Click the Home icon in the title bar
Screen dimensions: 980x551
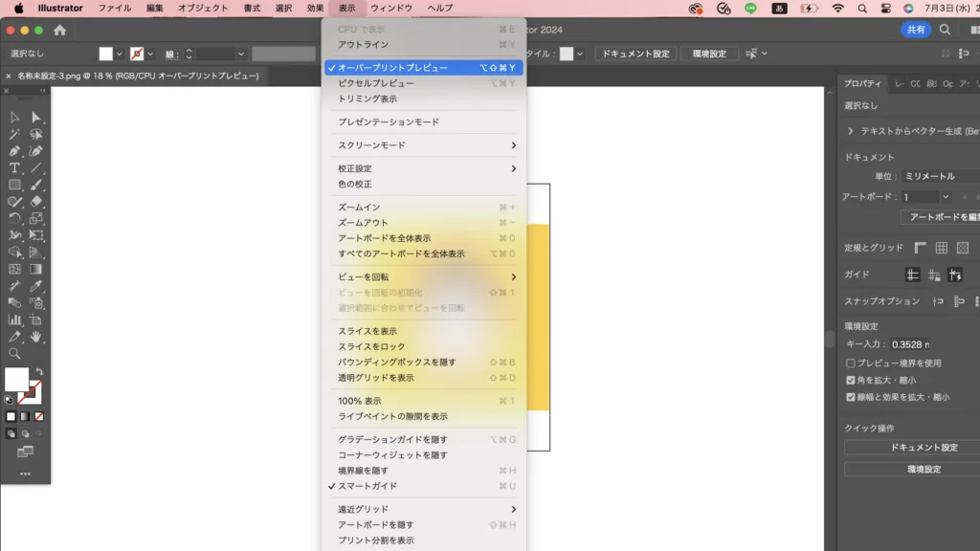(x=59, y=30)
